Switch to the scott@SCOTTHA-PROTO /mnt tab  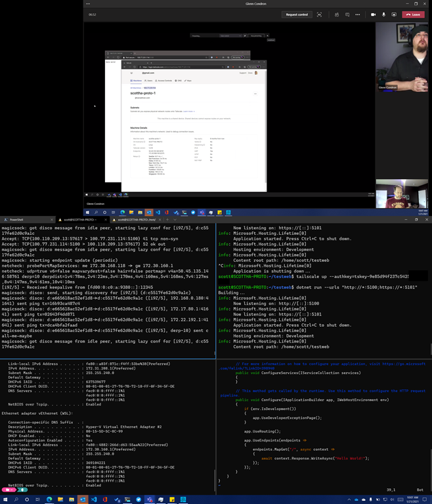pos(137,220)
